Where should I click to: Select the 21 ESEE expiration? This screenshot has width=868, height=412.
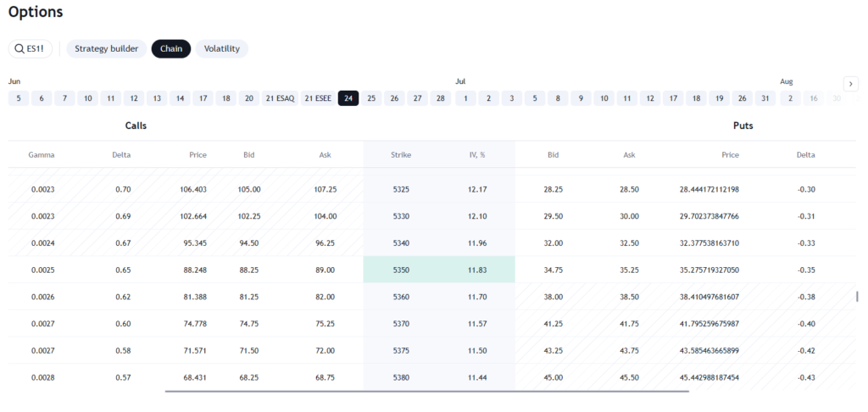[319, 98]
